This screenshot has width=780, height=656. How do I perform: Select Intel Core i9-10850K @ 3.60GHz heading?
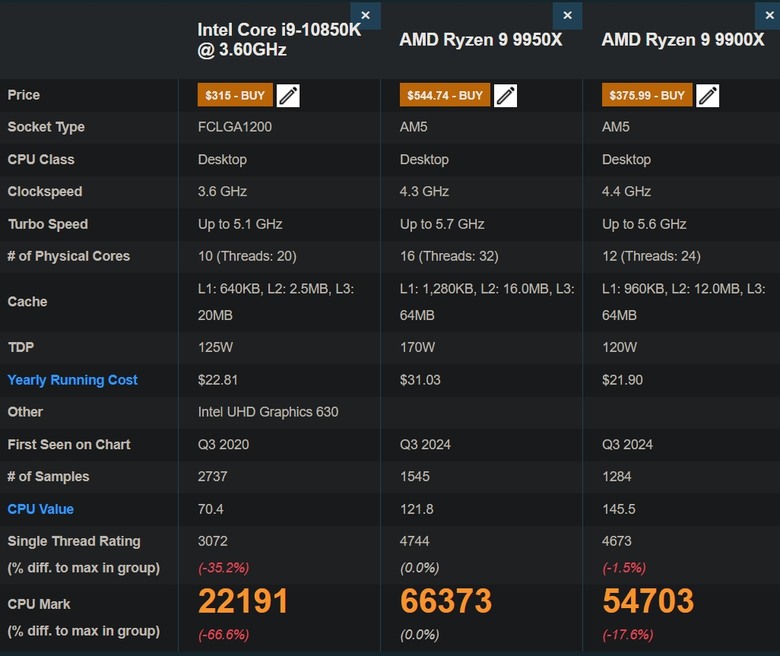click(279, 40)
